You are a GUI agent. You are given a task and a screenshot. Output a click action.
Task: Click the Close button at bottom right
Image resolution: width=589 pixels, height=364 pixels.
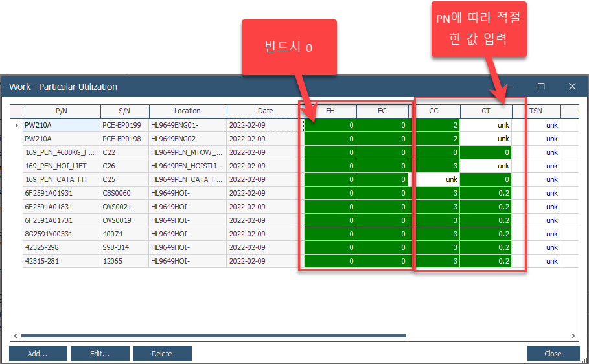click(553, 354)
